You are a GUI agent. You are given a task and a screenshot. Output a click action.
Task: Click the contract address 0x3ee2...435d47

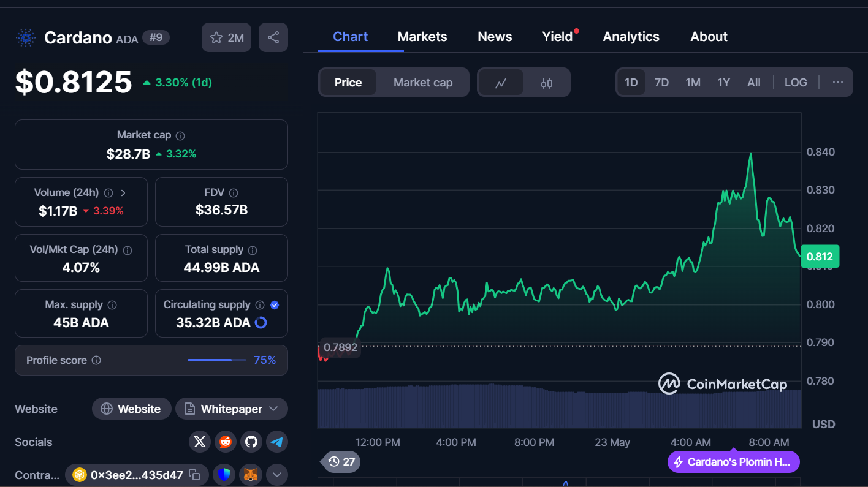point(137,475)
